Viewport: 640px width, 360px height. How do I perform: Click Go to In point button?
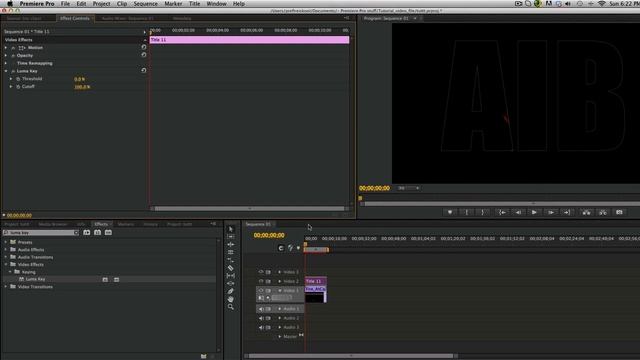click(x=502, y=212)
